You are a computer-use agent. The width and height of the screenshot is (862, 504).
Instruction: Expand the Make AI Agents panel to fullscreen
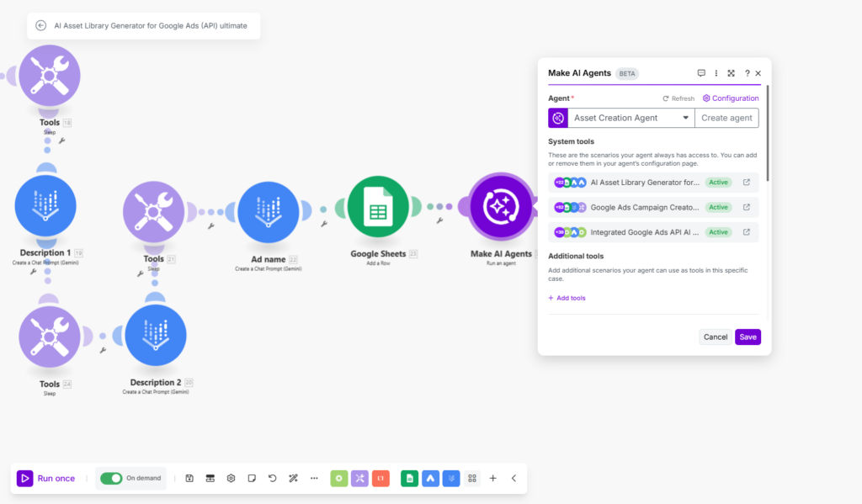click(732, 73)
